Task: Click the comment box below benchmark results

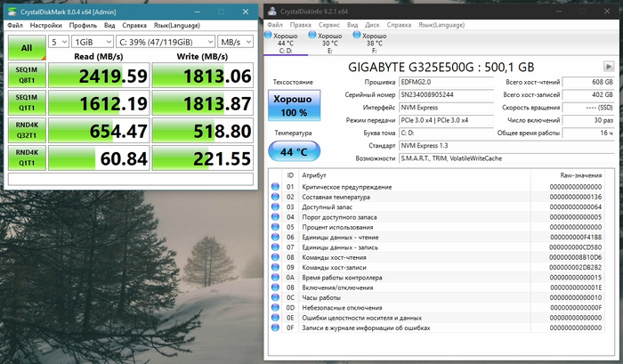Action: click(x=131, y=179)
